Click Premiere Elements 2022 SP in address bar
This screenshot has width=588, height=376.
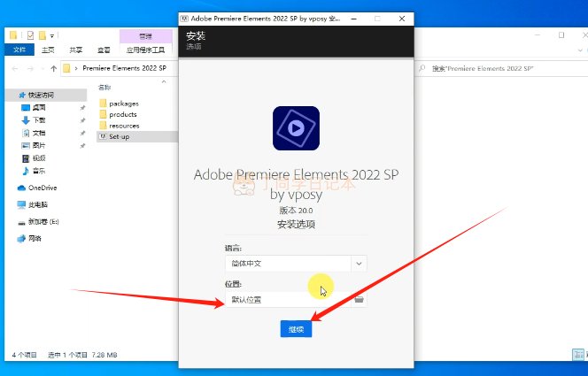click(125, 68)
